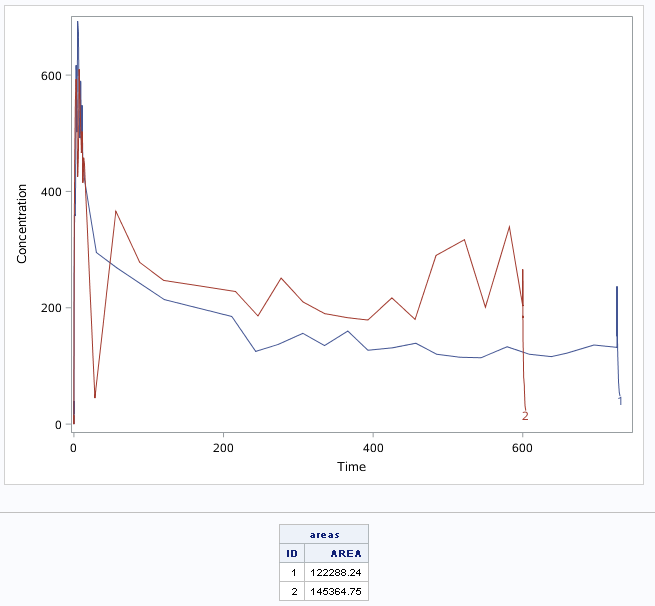Click the red curve's sharp dip near time 30

coord(95,397)
